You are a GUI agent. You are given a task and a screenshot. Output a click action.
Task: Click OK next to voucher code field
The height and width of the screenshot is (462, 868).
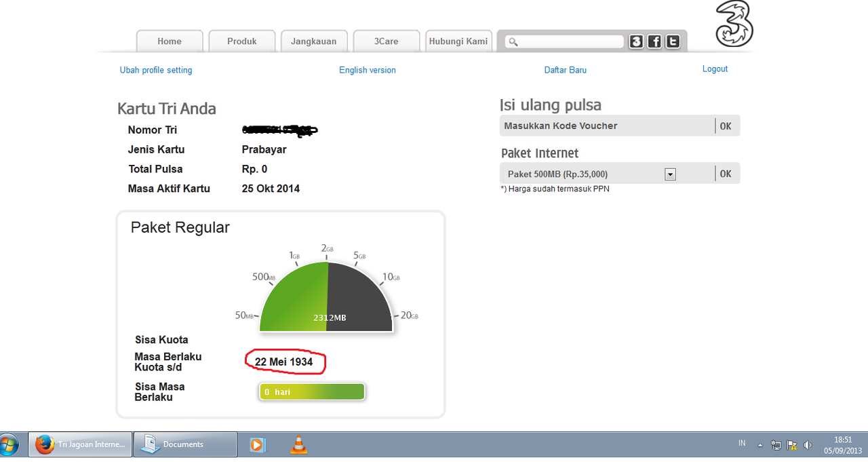pos(726,126)
